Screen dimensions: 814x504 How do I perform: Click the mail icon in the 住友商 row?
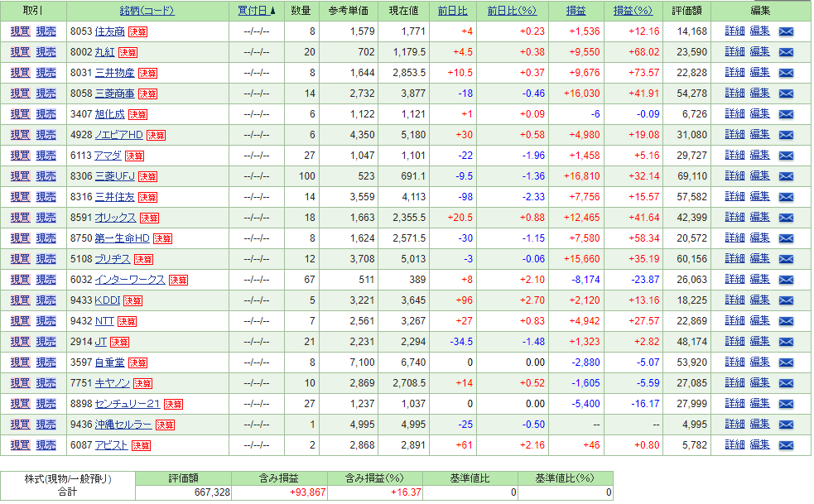786,31
